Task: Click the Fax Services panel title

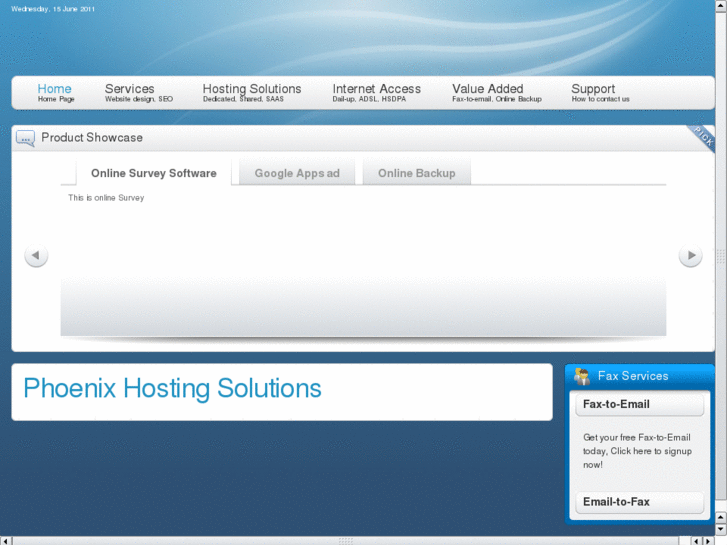Action: (x=633, y=376)
